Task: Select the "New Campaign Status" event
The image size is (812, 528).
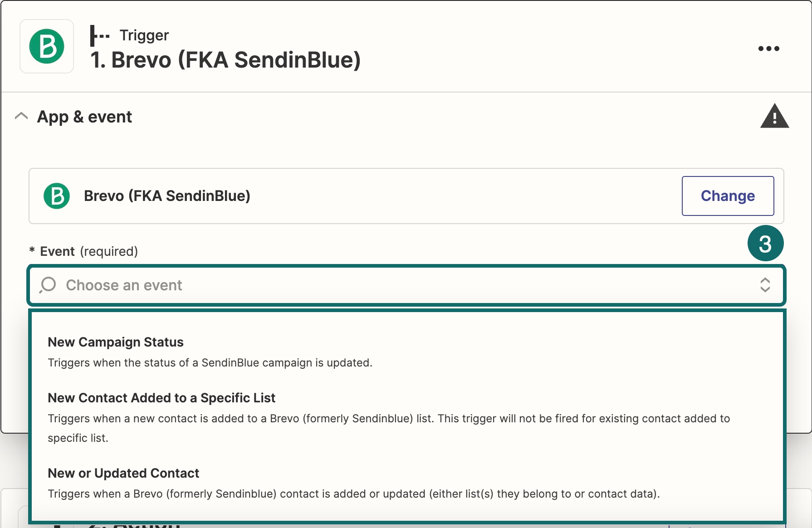Action: [x=116, y=342]
